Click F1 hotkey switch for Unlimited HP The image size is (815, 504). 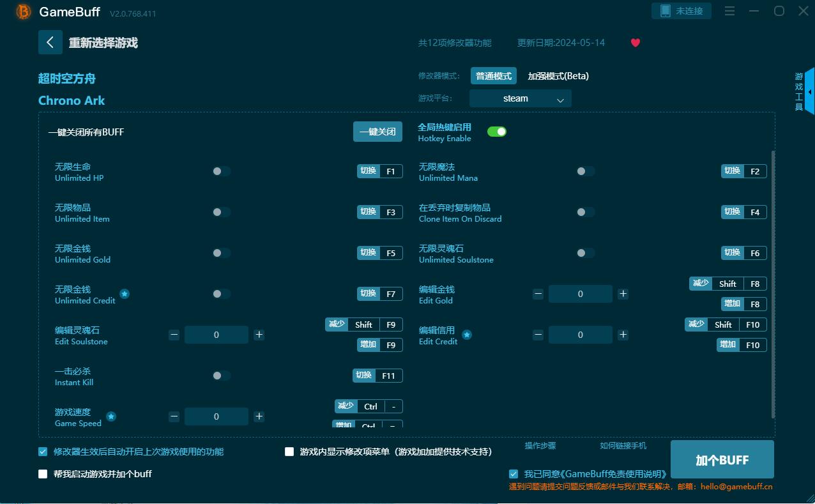380,171
